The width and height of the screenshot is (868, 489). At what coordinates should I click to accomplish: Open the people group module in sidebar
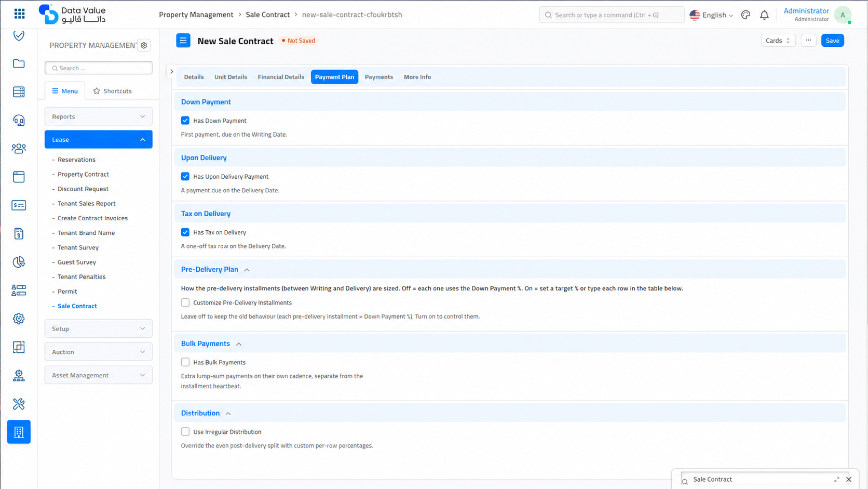pos(19,149)
